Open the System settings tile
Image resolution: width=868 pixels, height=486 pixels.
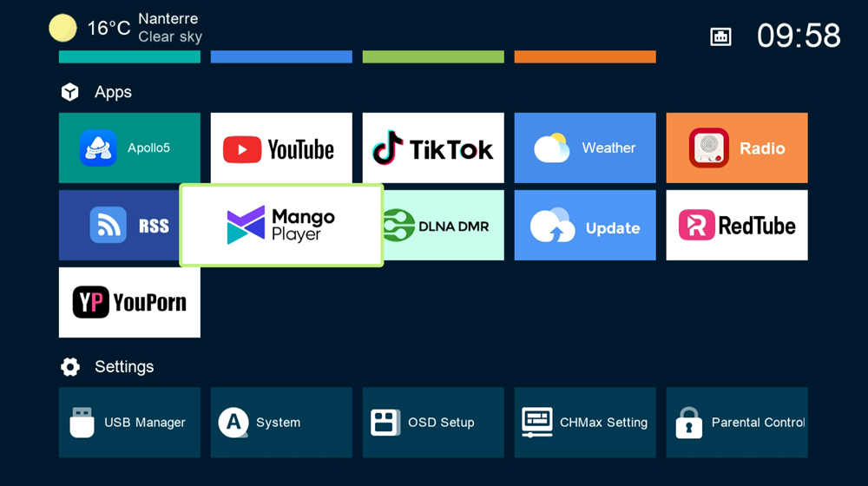coord(281,423)
